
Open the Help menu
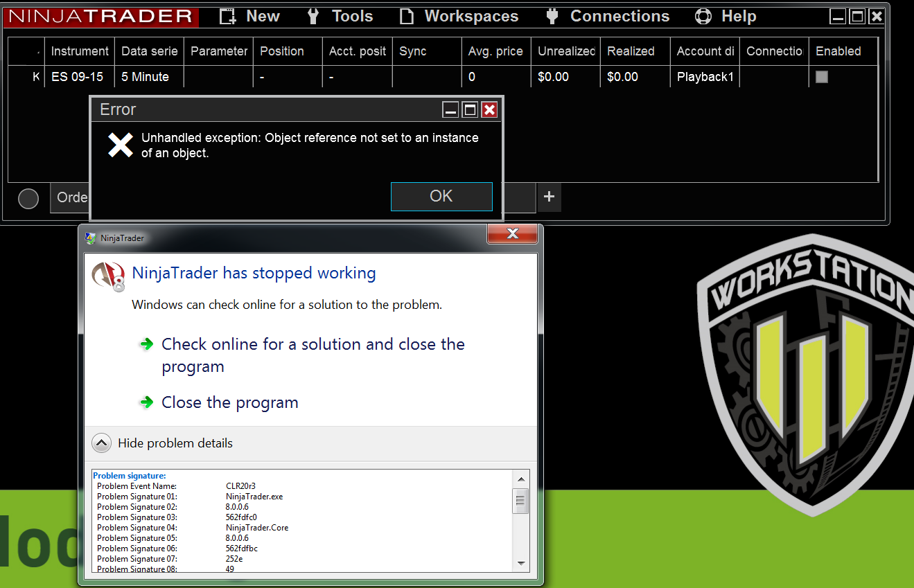726,16
